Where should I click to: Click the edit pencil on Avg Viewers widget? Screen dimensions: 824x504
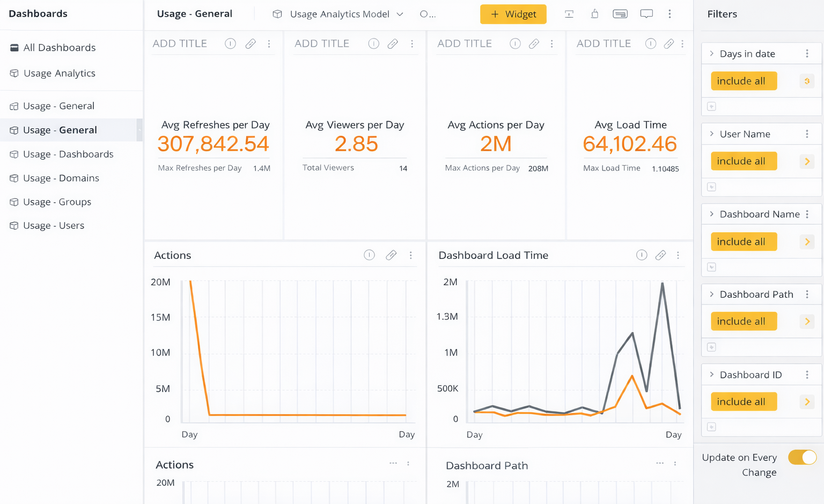pyautogui.click(x=393, y=44)
